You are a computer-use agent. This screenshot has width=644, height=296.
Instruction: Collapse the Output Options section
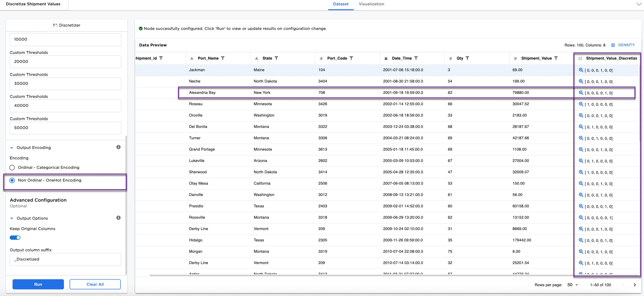(12, 218)
